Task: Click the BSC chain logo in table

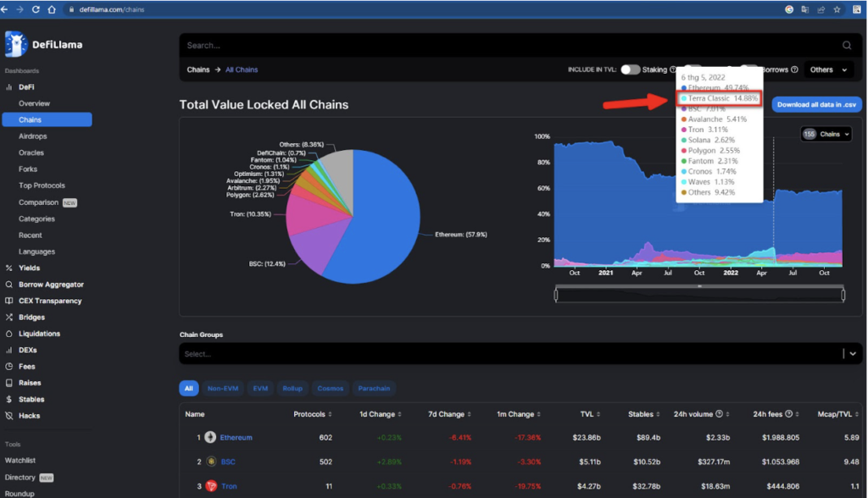Action: pyautogui.click(x=211, y=462)
